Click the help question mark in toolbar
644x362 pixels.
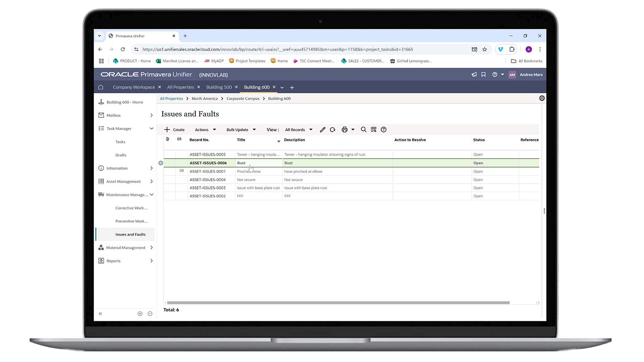(x=384, y=130)
